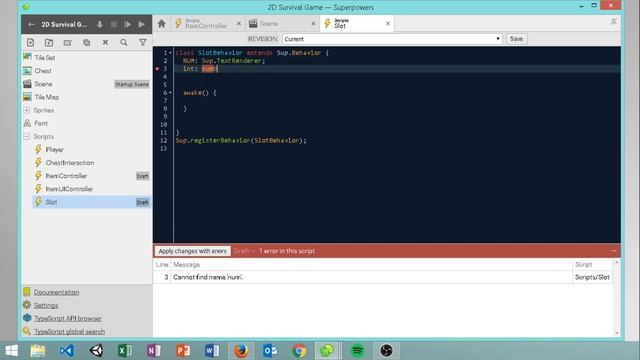Close the Slot tab
The height and width of the screenshot is (360, 640).
coord(388,24)
